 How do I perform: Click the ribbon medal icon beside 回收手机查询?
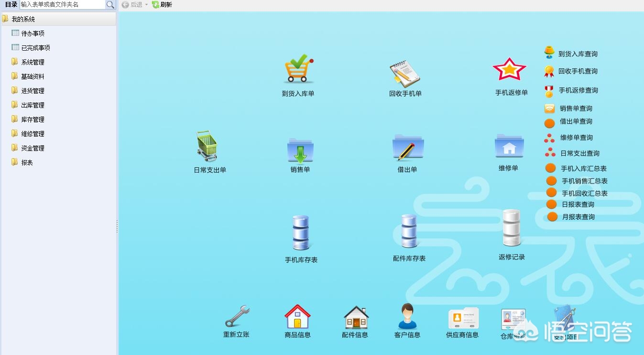pyautogui.click(x=549, y=72)
